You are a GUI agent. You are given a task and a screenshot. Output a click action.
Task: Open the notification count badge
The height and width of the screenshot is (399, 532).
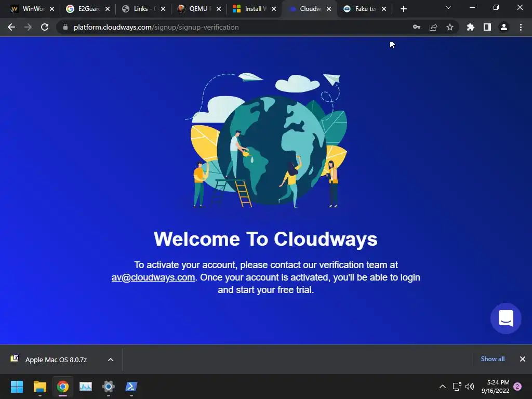point(517,387)
